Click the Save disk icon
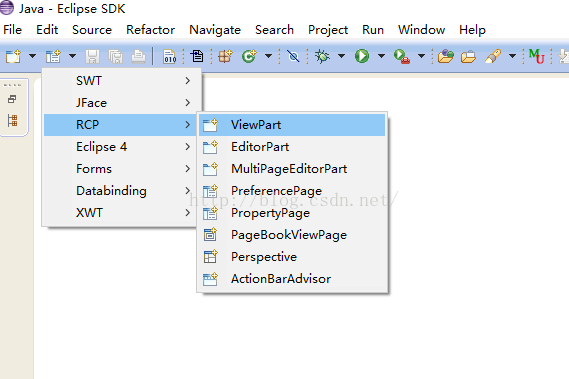569x379 pixels. (93, 56)
